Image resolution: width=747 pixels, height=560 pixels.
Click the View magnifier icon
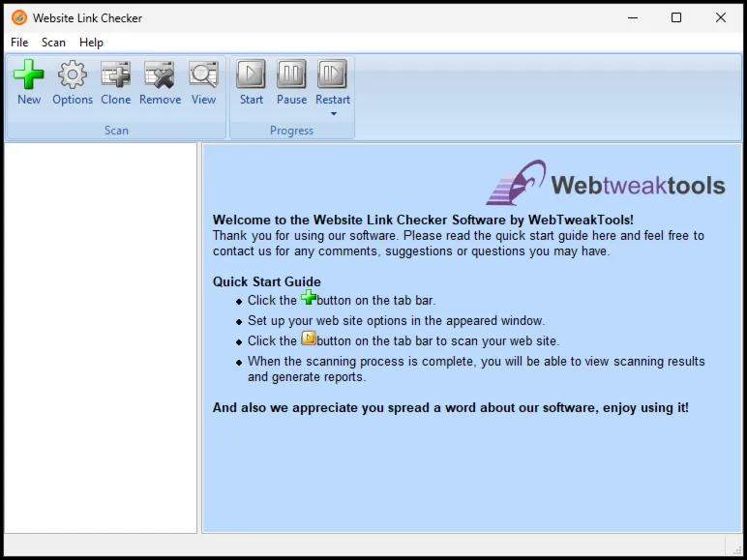click(203, 74)
